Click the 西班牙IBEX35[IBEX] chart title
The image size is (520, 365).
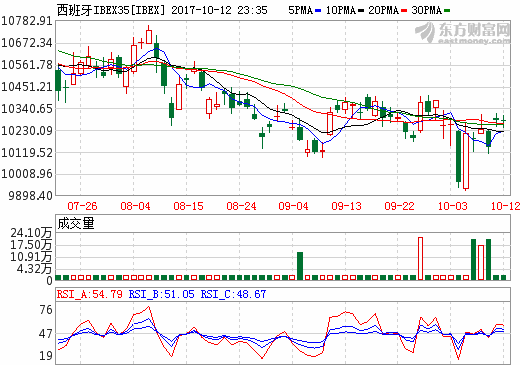coord(111,10)
